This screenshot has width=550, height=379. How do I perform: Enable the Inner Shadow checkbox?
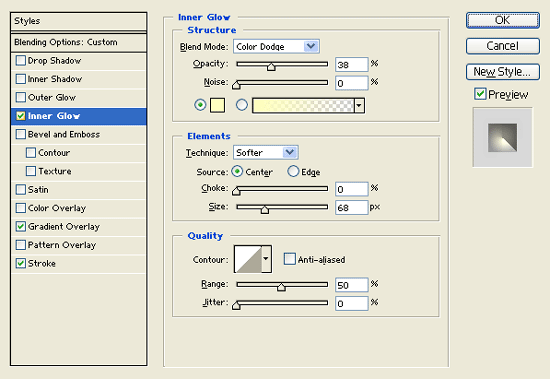point(21,79)
